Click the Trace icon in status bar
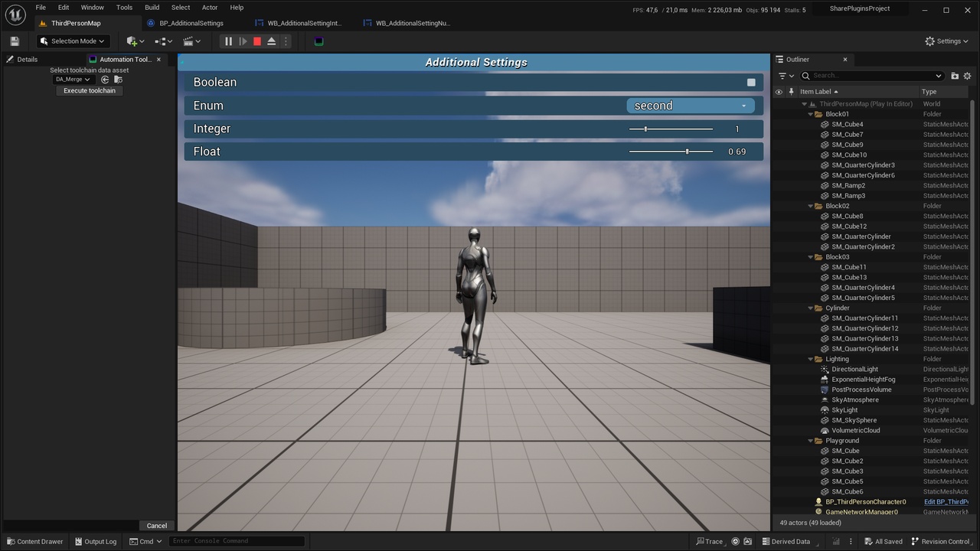Screen dimensions: 980x551 pos(709,542)
